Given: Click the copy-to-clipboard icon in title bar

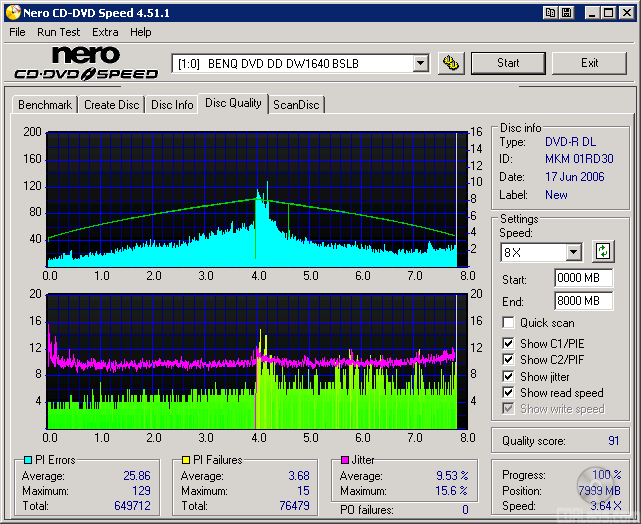Looking at the screenshot, I should (550, 13).
